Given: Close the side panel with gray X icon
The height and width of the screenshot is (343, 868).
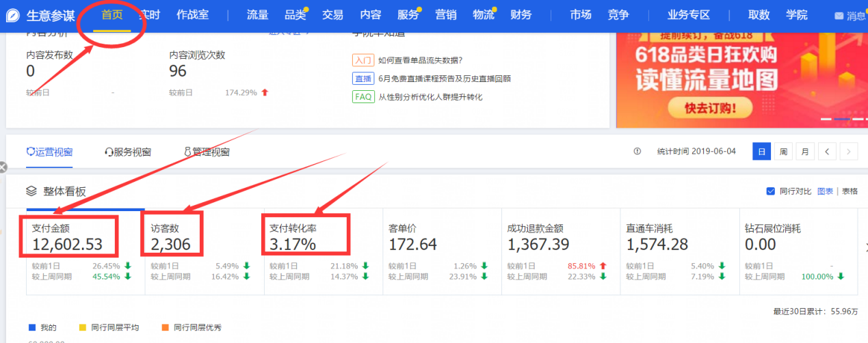Looking at the screenshot, I should point(2,167).
